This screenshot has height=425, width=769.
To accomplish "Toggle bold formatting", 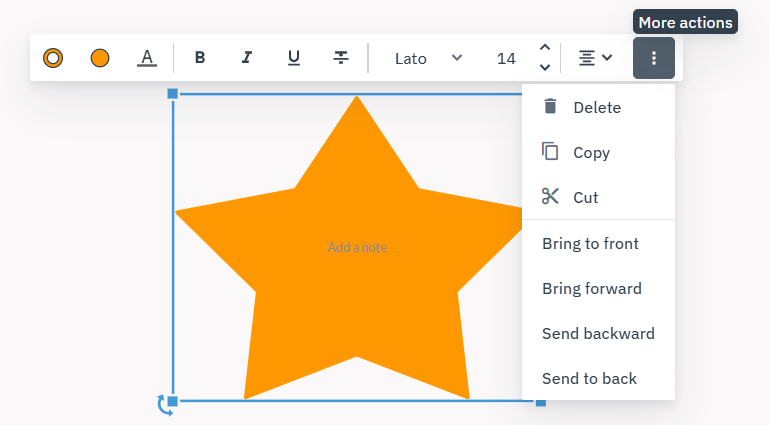I will (200, 58).
